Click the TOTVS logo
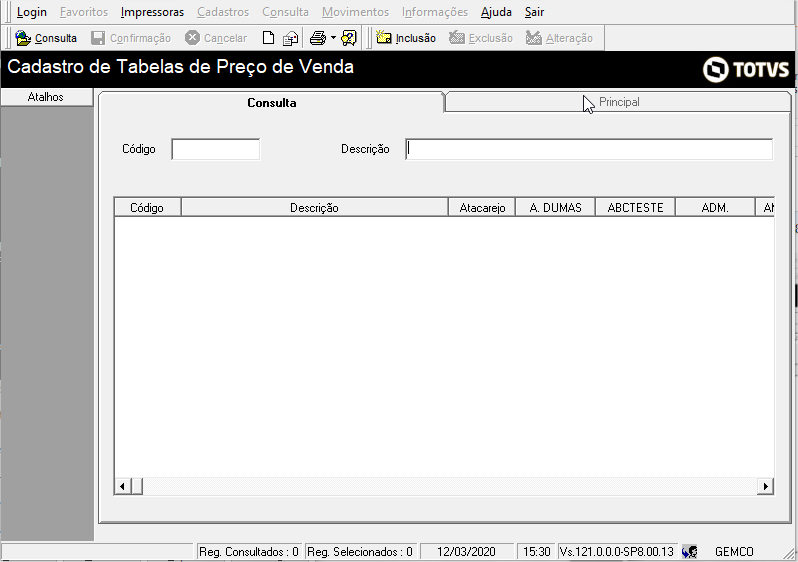 [746, 69]
